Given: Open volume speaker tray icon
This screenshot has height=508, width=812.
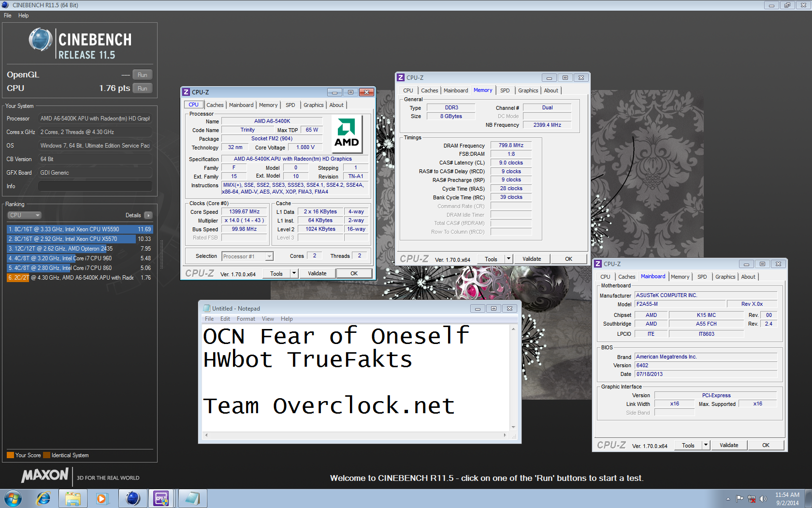Looking at the screenshot, I should coord(763,499).
